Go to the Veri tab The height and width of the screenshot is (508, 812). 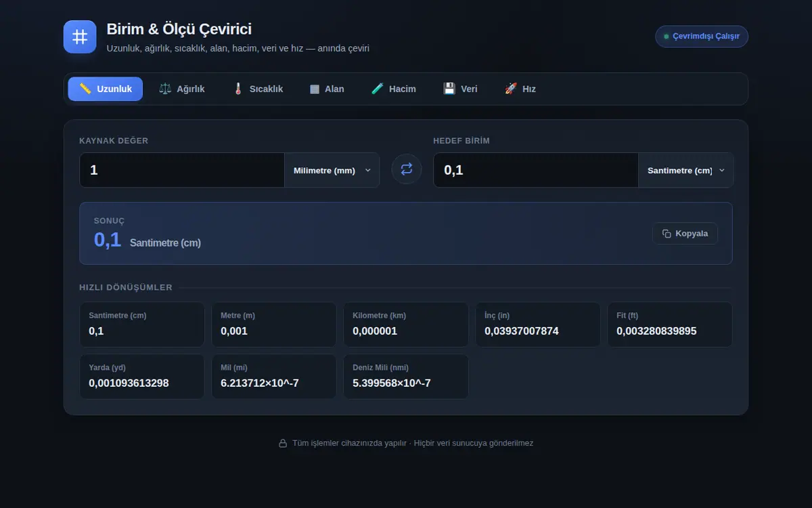[x=460, y=89]
